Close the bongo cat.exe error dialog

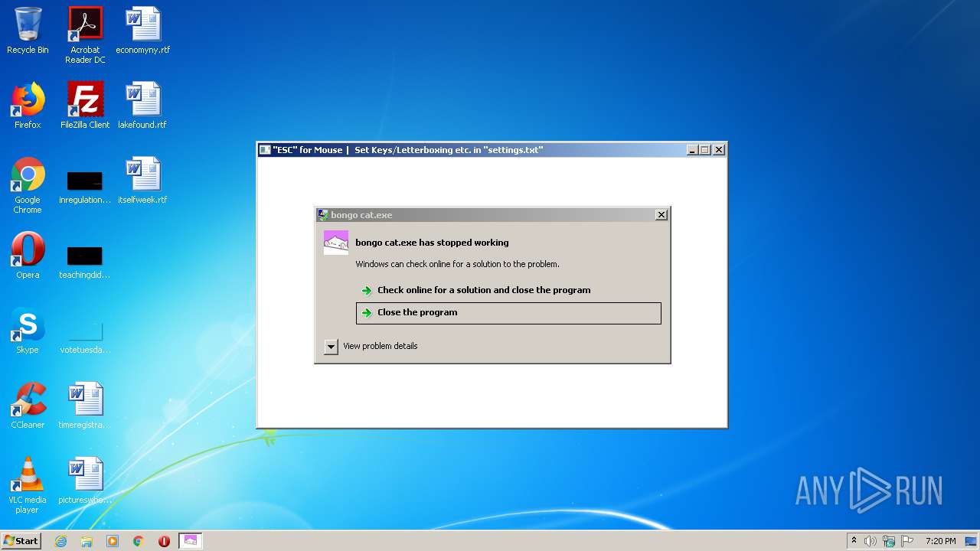(x=661, y=215)
